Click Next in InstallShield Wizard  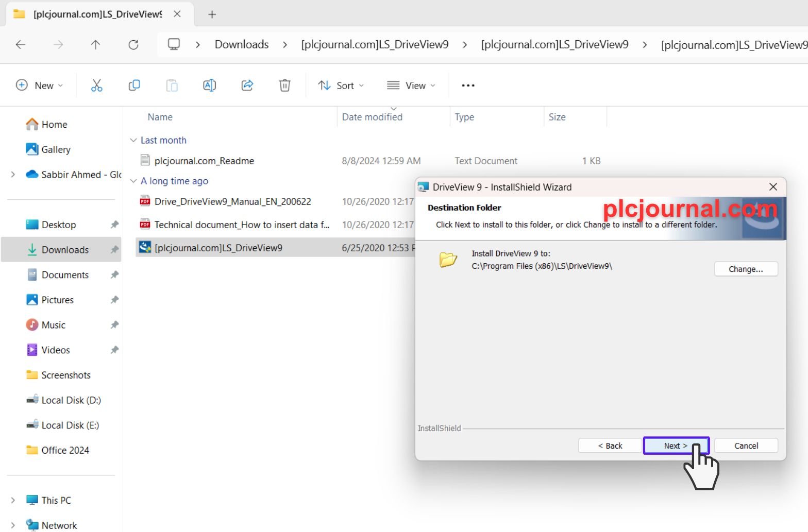point(676,445)
